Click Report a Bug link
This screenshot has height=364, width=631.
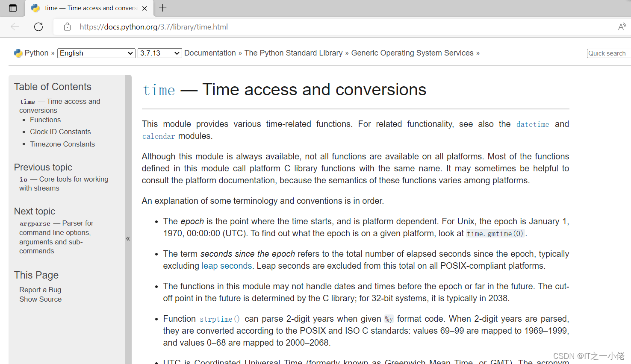(x=40, y=290)
